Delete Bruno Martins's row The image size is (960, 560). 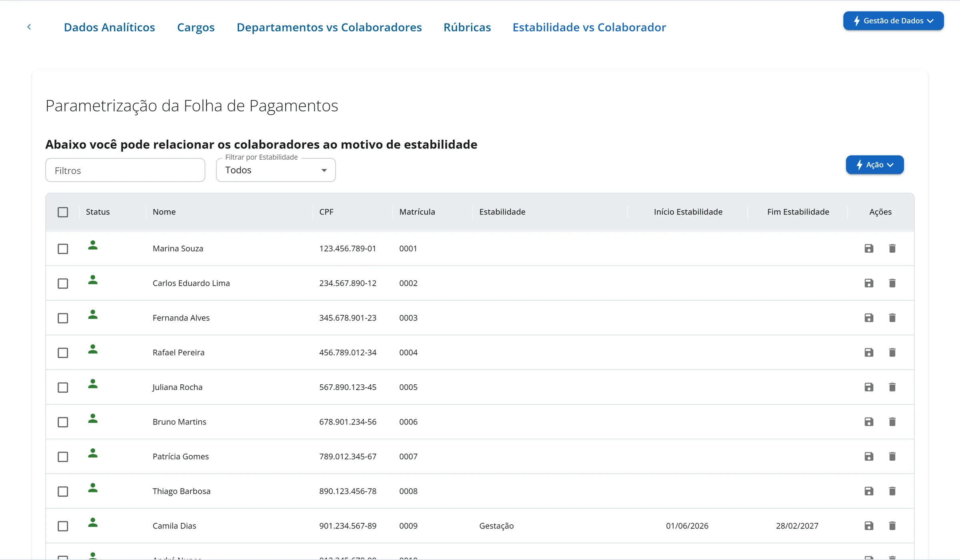892,422
